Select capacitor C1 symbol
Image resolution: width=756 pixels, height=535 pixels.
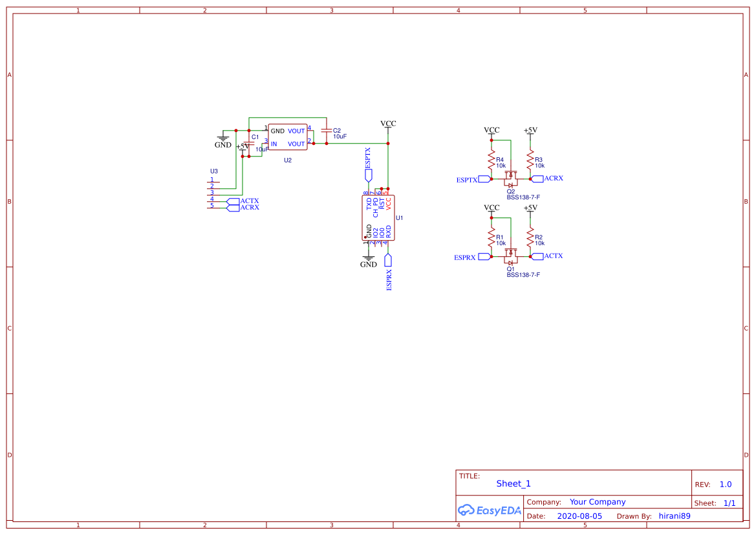pos(249,143)
